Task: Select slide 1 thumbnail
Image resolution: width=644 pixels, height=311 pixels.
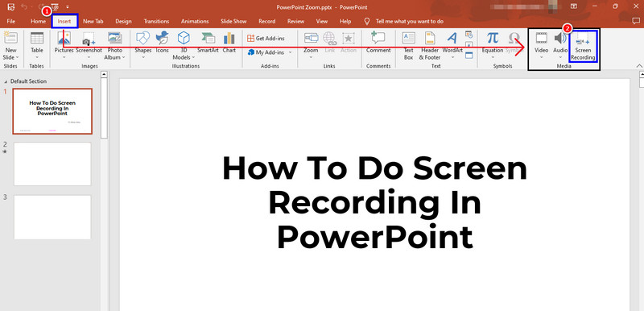Action: pos(52,111)
